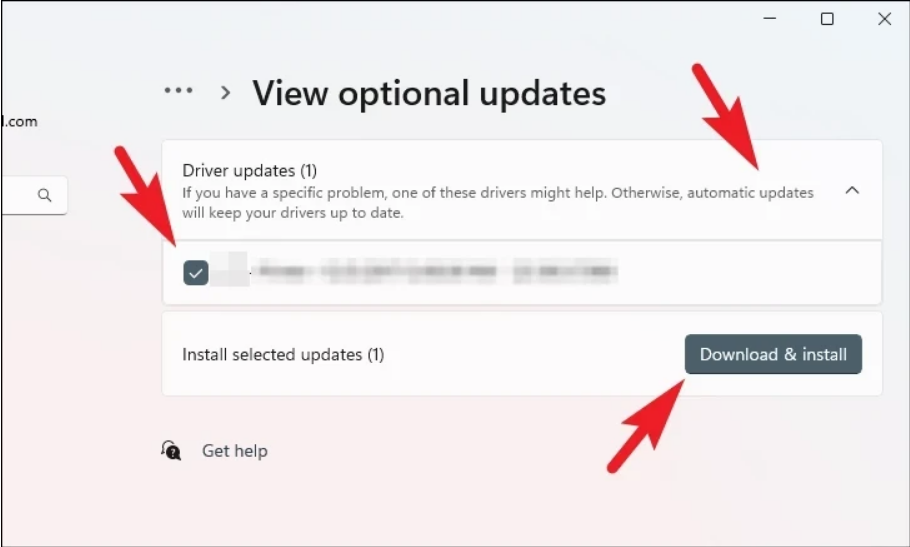The width and height of the screenshot is (910, 547).
Task: Click the View optional updates page title
Action: [x=429, y=93]
